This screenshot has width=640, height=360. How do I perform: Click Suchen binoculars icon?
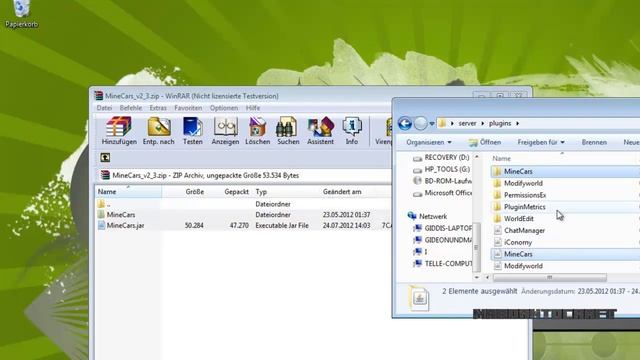pyautogui.click(x=288, y=131)
